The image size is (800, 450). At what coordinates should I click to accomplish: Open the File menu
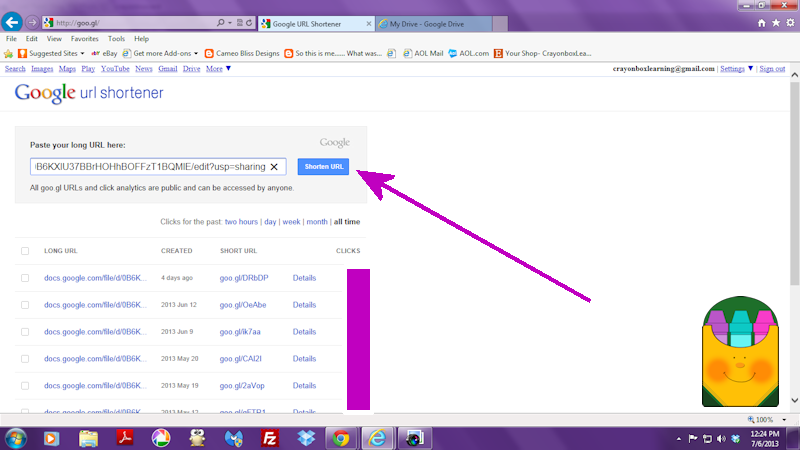click(x=11, y=39)
